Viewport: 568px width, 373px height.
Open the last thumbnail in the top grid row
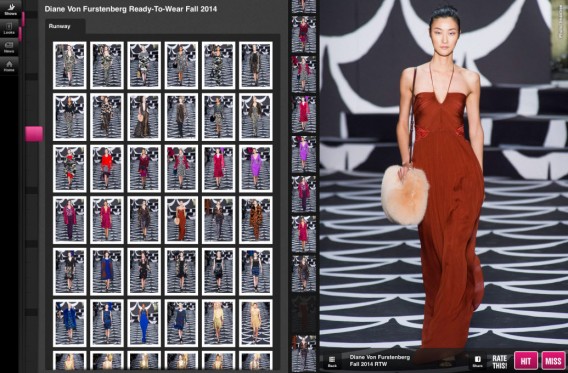(x=256, y=65)
